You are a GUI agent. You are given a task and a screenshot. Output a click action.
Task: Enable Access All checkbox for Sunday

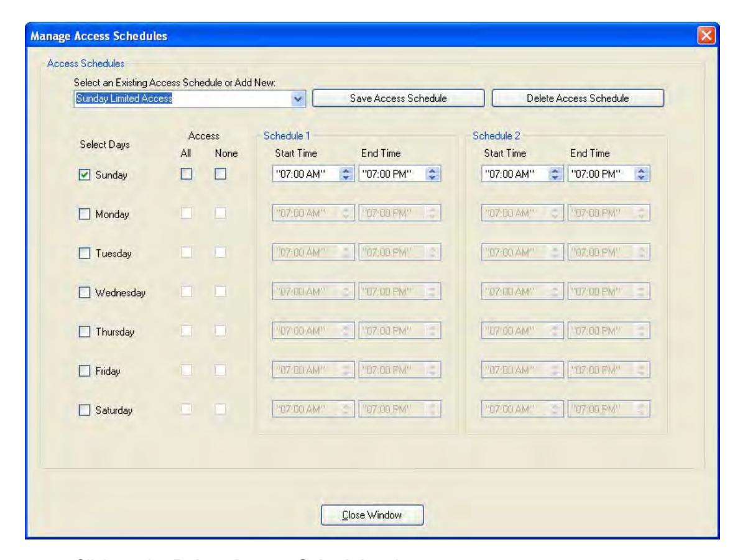click(x=187, y=174)
